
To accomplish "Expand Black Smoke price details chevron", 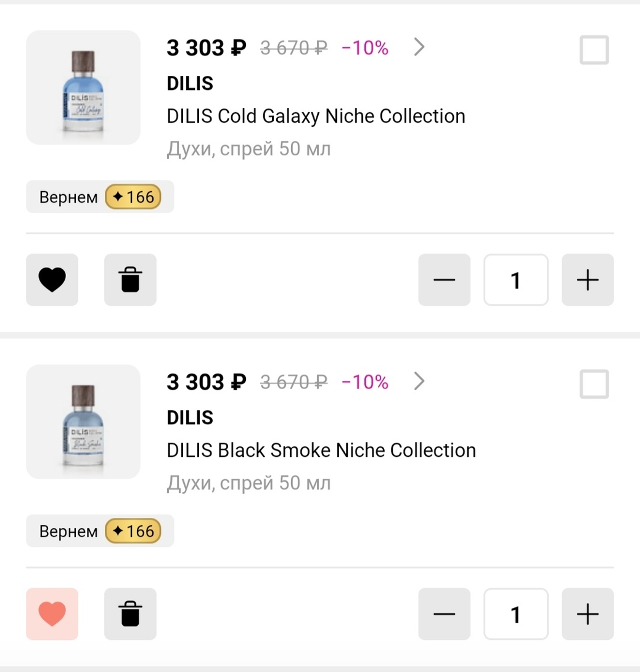I will [419, 382].
